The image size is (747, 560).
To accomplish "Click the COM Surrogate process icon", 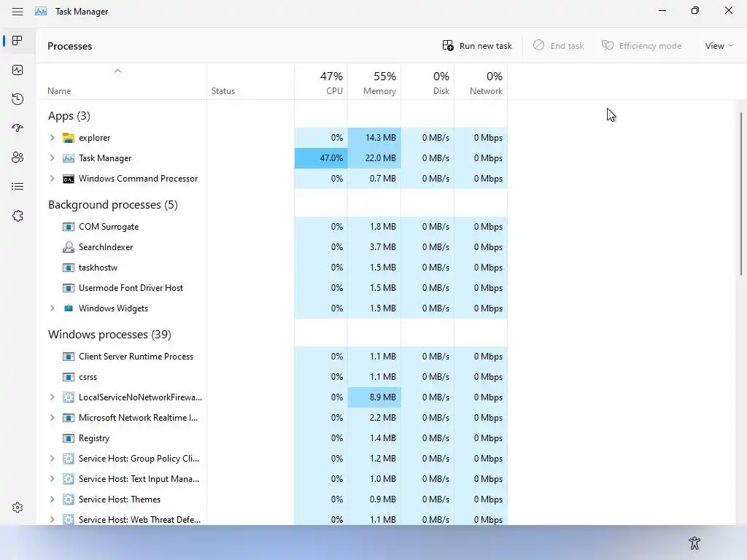I will pos(69,227).
